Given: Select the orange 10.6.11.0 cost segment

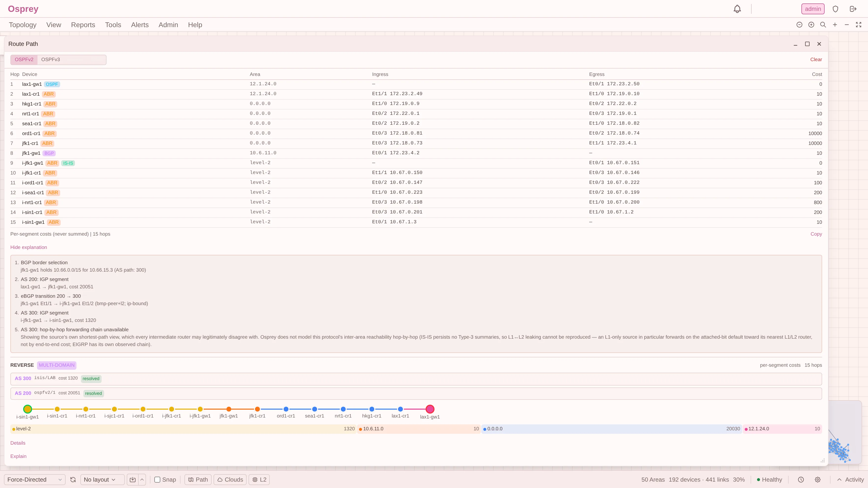Looking at the screenshot, I should (x=419, y=429).
